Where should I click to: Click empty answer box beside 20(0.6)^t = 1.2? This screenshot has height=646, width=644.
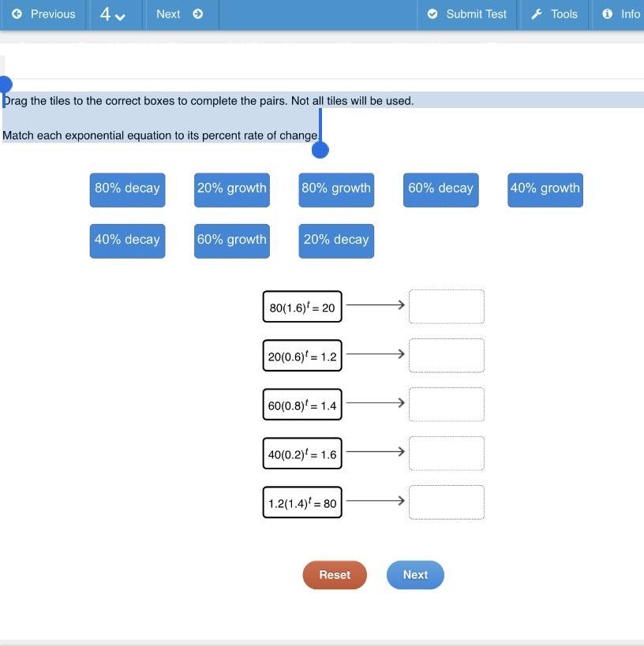(447, 356)
